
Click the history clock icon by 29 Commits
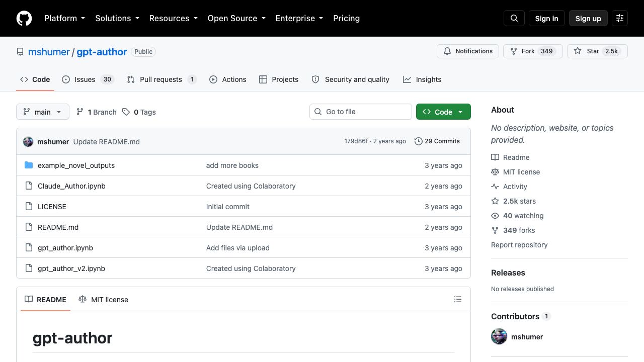418,141
